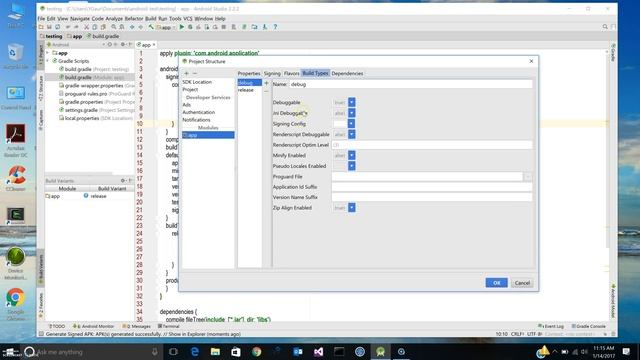Open the Task View taskbar icon
The height and width of the screenshot is (360, 640).
(173, 351)
